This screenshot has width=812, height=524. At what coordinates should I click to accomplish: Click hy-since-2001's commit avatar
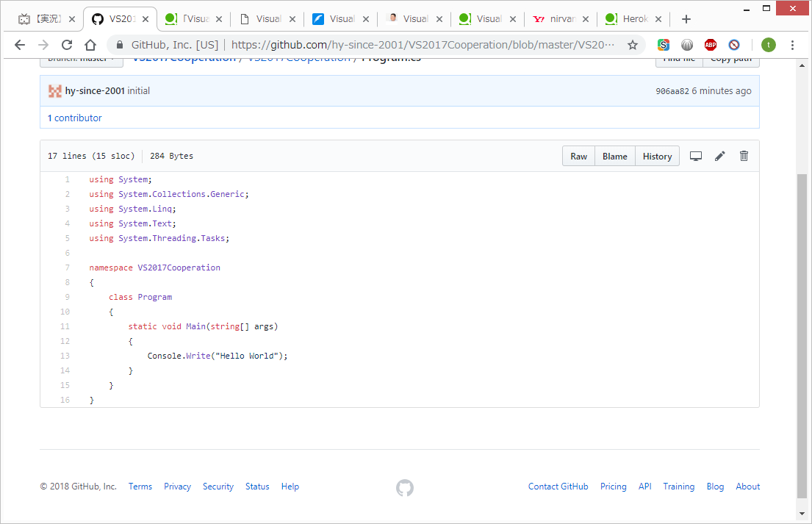click(54, 90)
